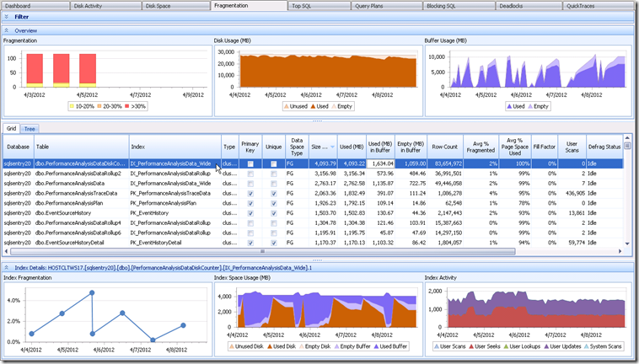Click the Used Buffer legend marker
This screenshot has height=364, width=639.
click(x=376, y=346)
